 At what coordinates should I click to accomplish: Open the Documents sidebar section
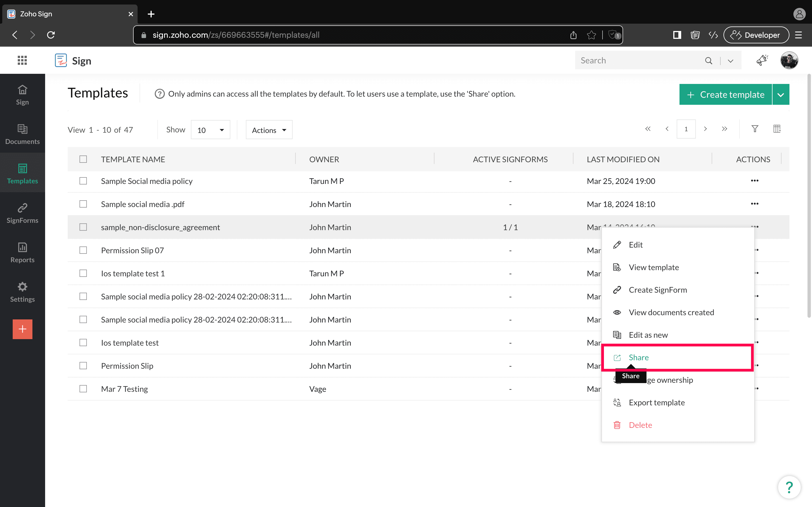(22, 134)
